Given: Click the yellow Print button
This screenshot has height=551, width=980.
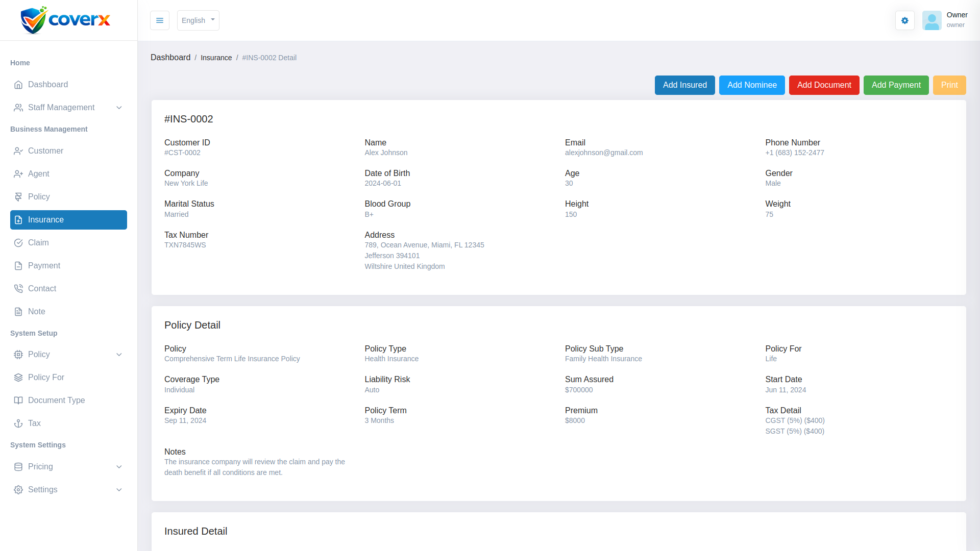Looking at the screenshot, I should tap(949, 85).
